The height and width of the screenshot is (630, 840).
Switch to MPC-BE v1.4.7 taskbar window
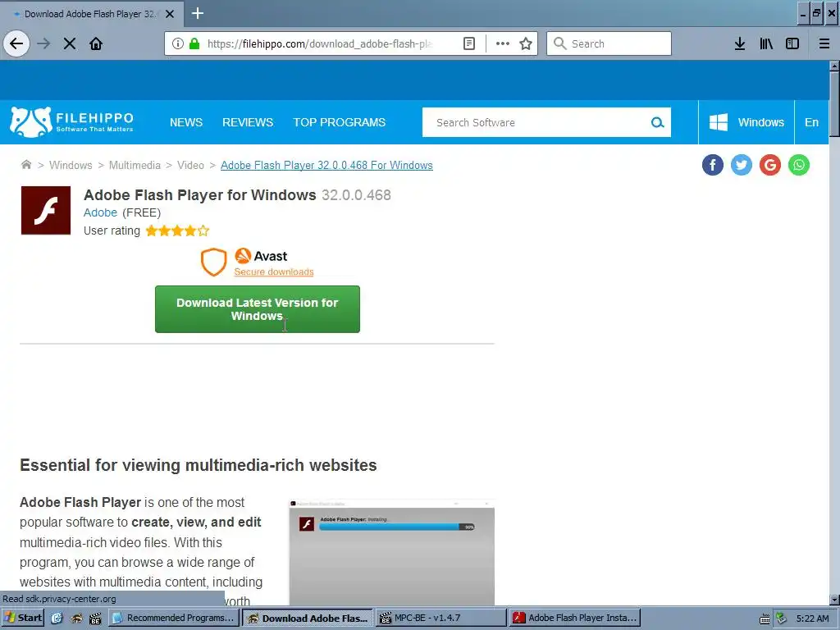pyautogui.click(x=441, y=618)
